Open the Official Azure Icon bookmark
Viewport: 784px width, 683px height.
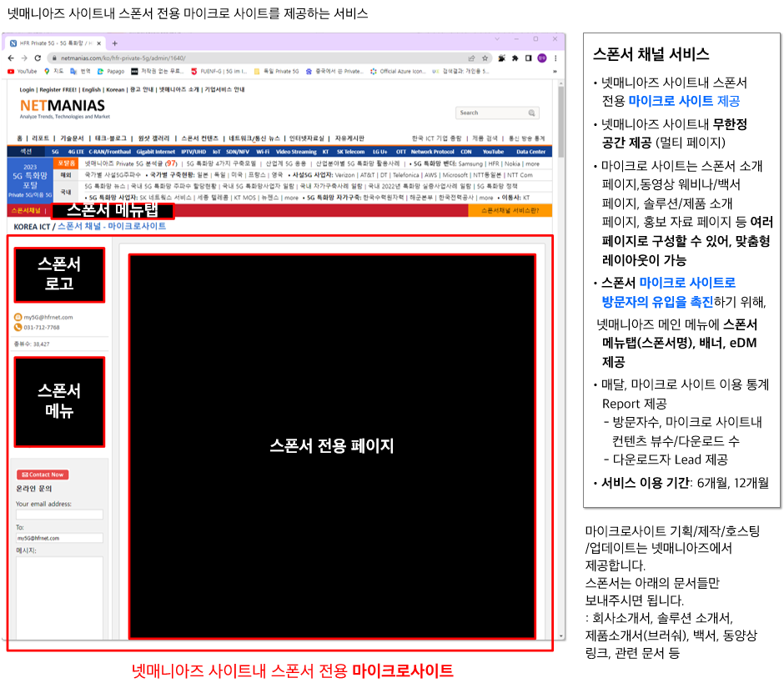pyautogui.click(x=398, y=72)
